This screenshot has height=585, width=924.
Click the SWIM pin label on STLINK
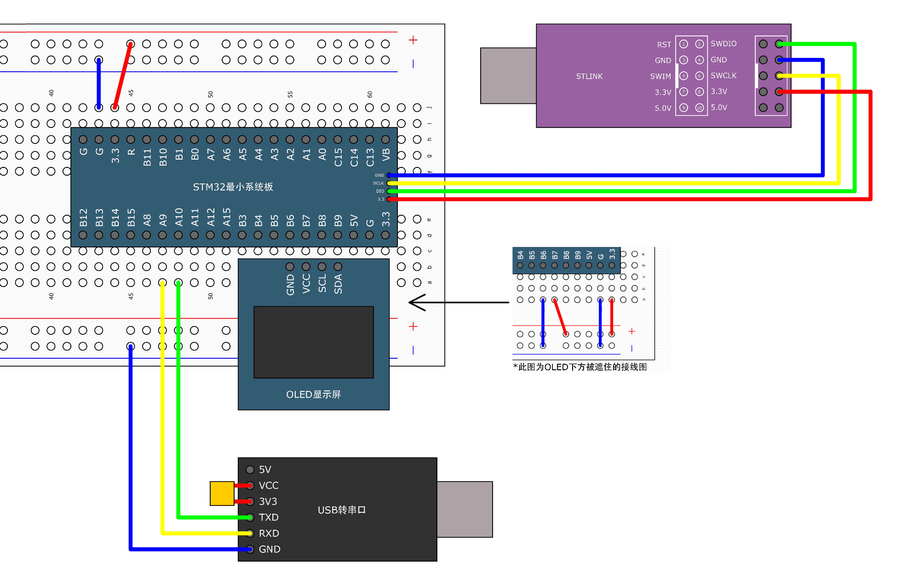[661, 76]
